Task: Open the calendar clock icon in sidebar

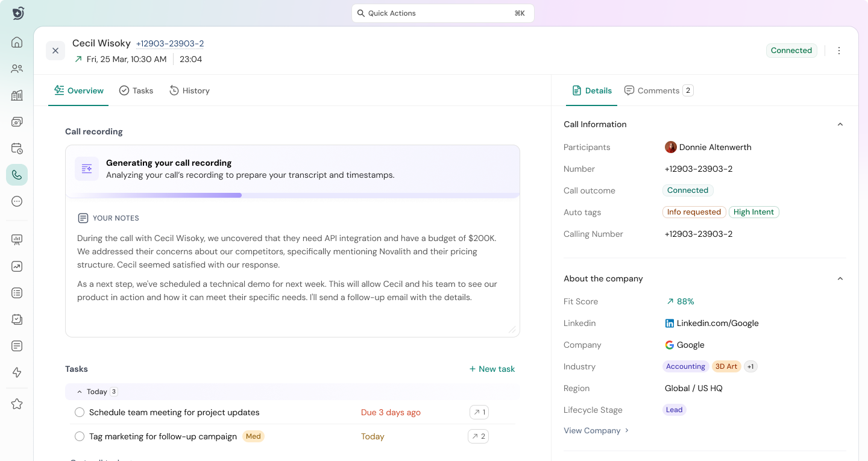Action: tap(17, 148)
